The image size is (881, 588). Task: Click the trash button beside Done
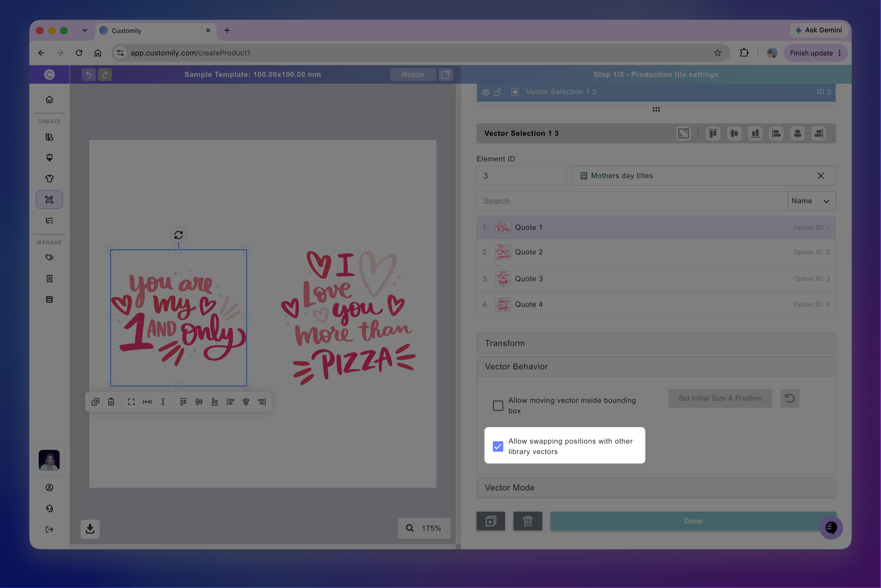(528, 521)
